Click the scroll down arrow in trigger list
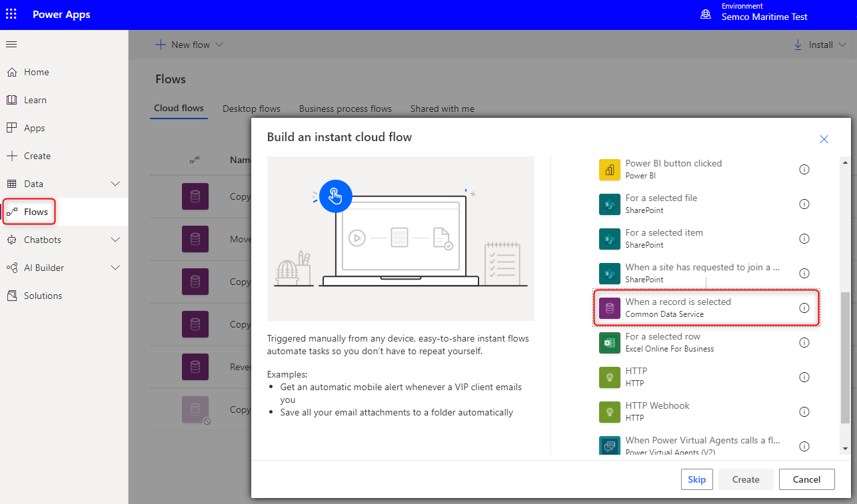This screenshot has width=857, height=504. coord(845,449)
